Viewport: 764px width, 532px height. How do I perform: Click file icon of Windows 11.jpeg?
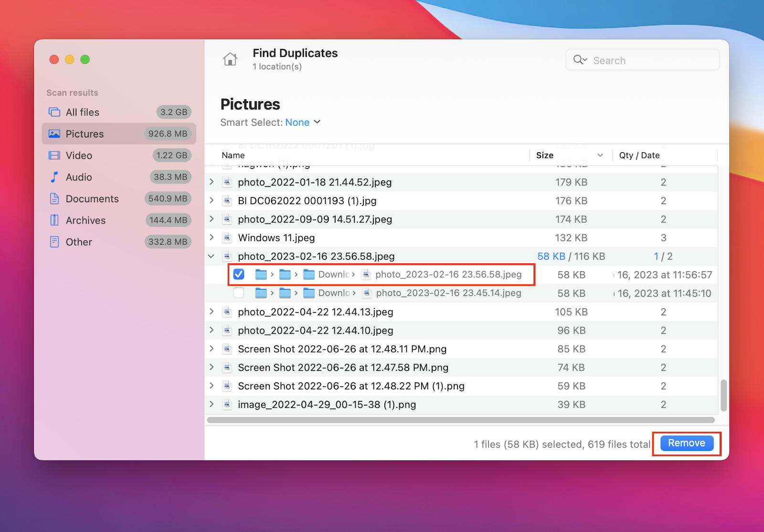click(227, 238)
